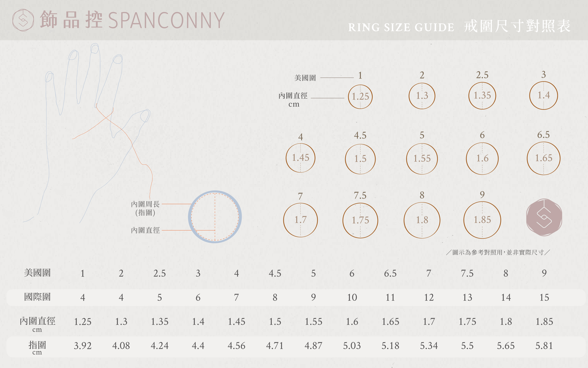The height and width of the screenshot is (368, 588).
Task: Click the 3.92 value in the 指圍 row
Action: pos(83,346)
